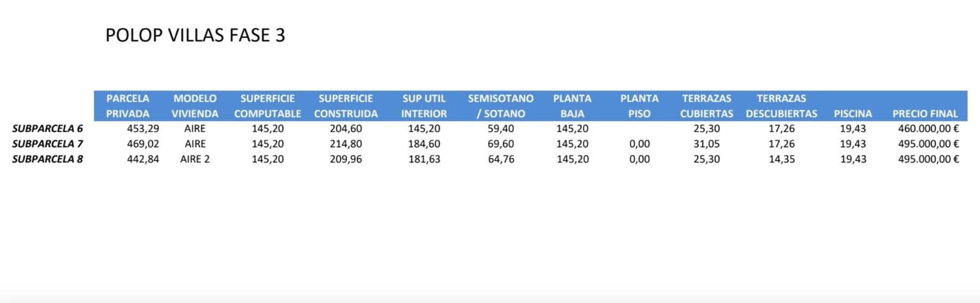The image size is (980, 303).
Task: Click the POLOP VILLAS FASE 3 title
Action: click(195, 36)
